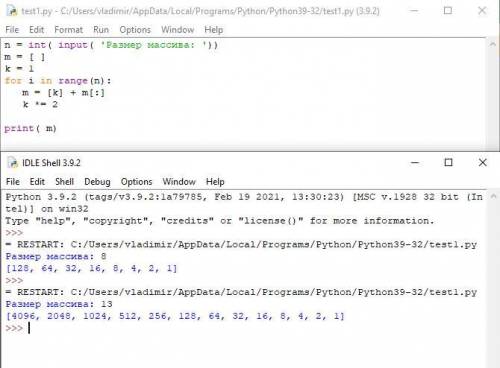Viewport: 500px width, 368px height.
Task: Close the test1.py editor window
Action: [482, 11]
